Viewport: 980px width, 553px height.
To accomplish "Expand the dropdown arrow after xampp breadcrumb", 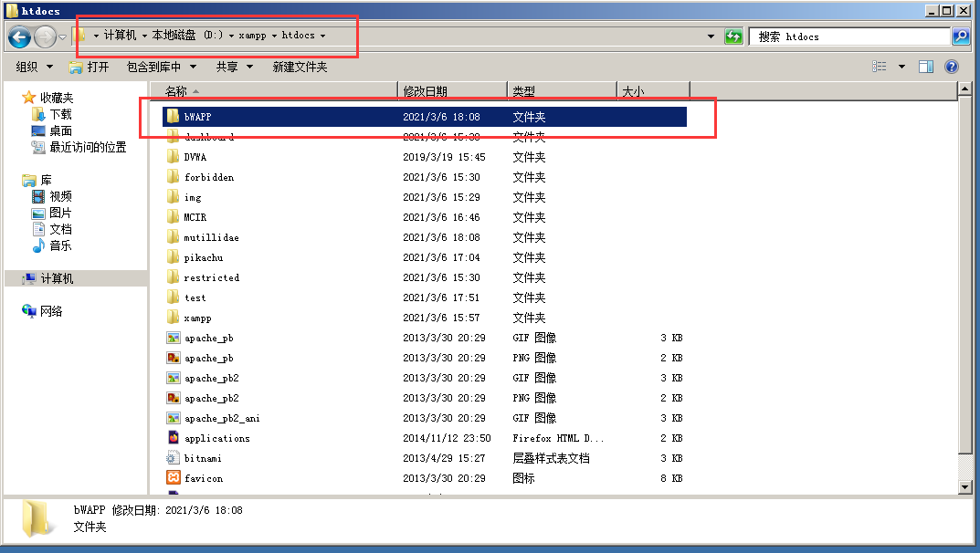I will 274,37.
